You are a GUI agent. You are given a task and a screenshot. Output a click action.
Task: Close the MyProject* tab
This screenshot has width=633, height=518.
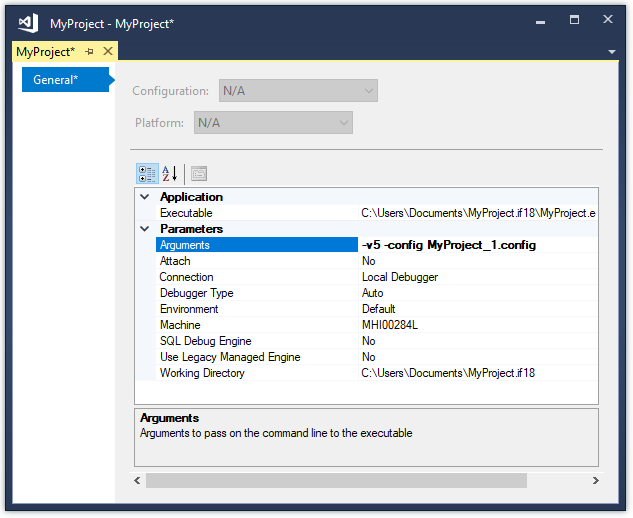pyautogui.click(x=108, y=52)
